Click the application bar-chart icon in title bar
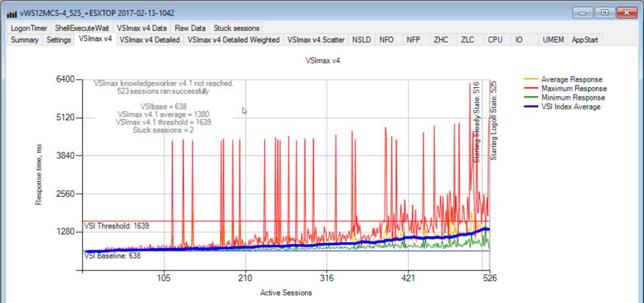 [x=12, y=13]
